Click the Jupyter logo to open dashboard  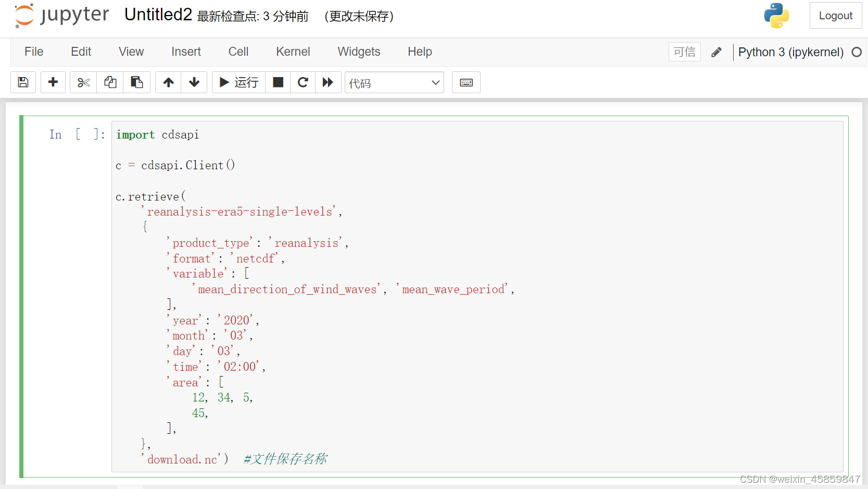pos(61,15)
